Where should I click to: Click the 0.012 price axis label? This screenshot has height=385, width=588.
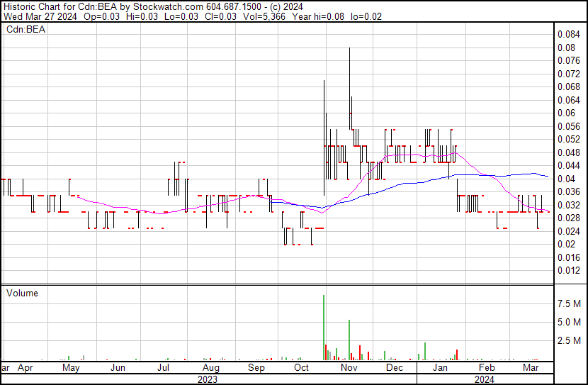pyautogui.click(x=568, y=271)
